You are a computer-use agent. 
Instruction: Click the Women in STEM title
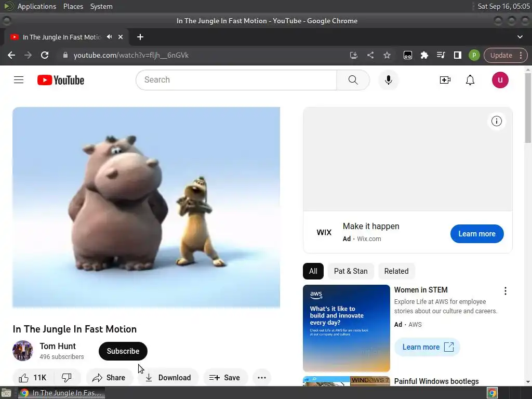click(421, 290)
